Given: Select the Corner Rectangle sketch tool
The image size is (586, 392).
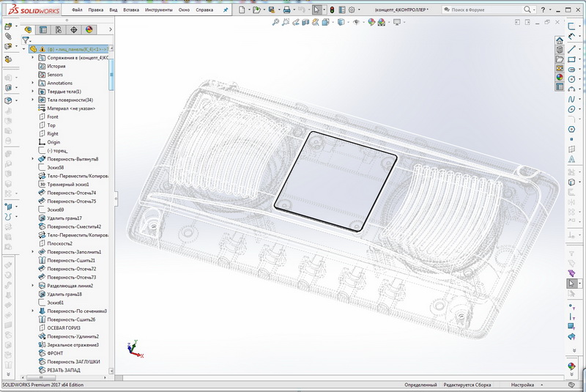Looking at the screenshot, I should (571, 59).
